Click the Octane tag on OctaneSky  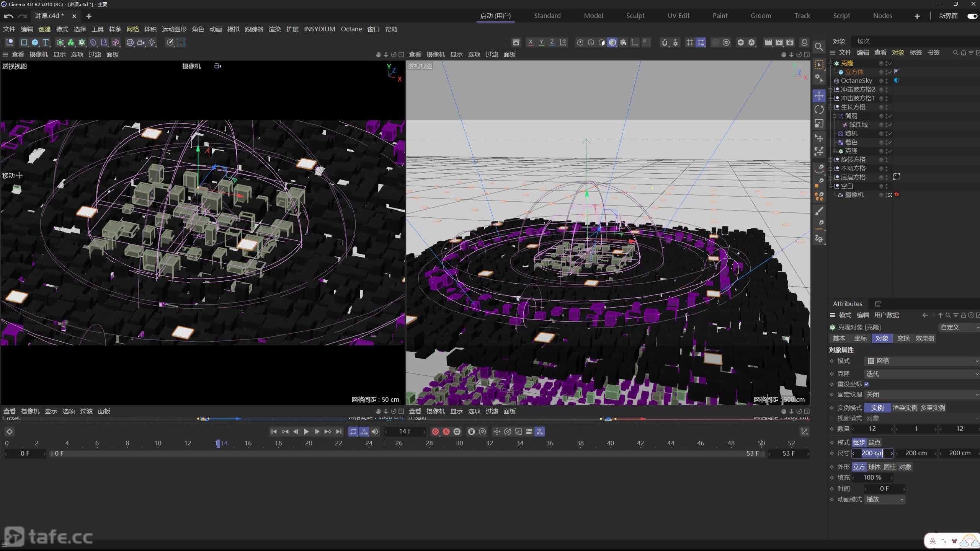click(x=897, y=80)
